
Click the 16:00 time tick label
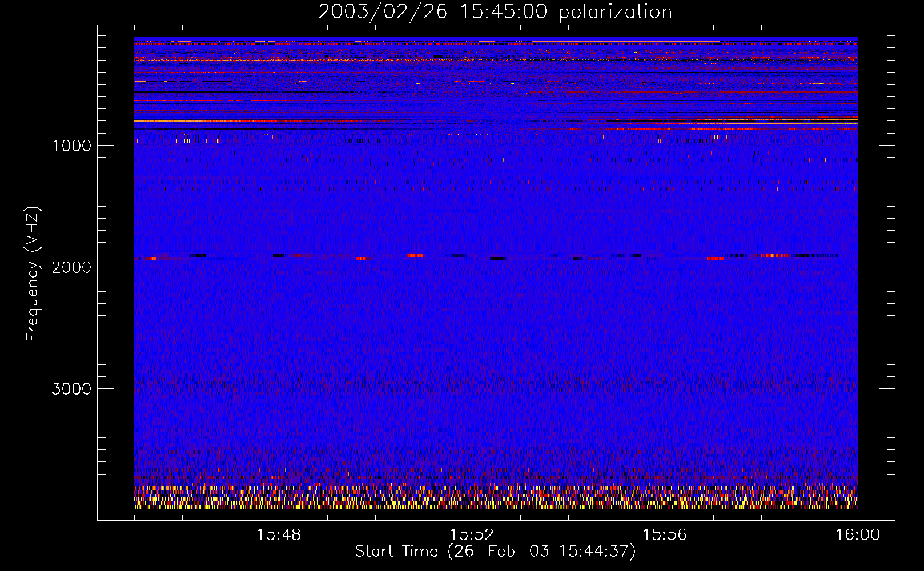click(858, 535)
